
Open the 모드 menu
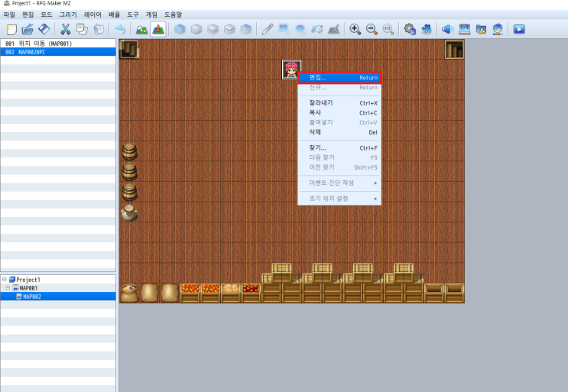[47, 15]
